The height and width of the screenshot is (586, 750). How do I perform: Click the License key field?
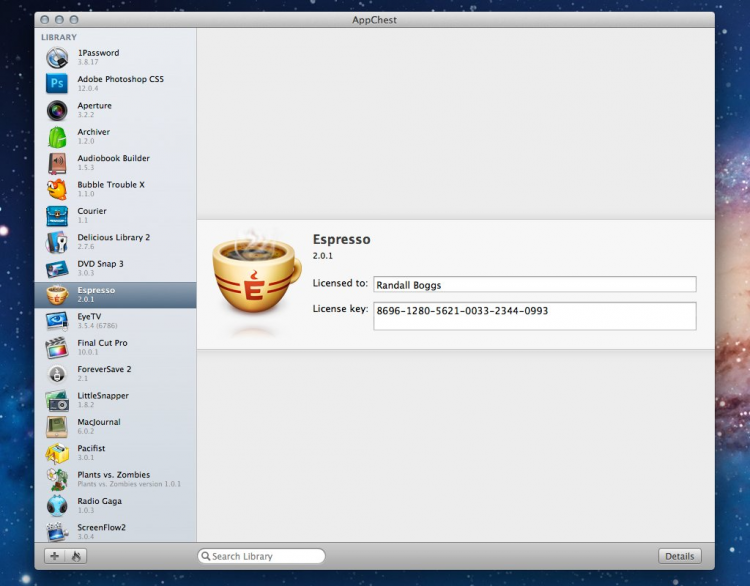535,316
